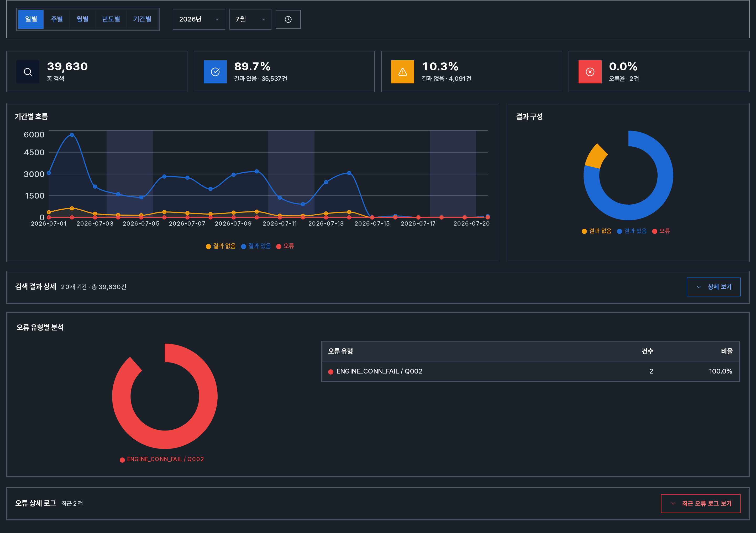Click the 결과 있음 · 35,537건 text
The image size is (756, 533).
[x=261, y=79]
